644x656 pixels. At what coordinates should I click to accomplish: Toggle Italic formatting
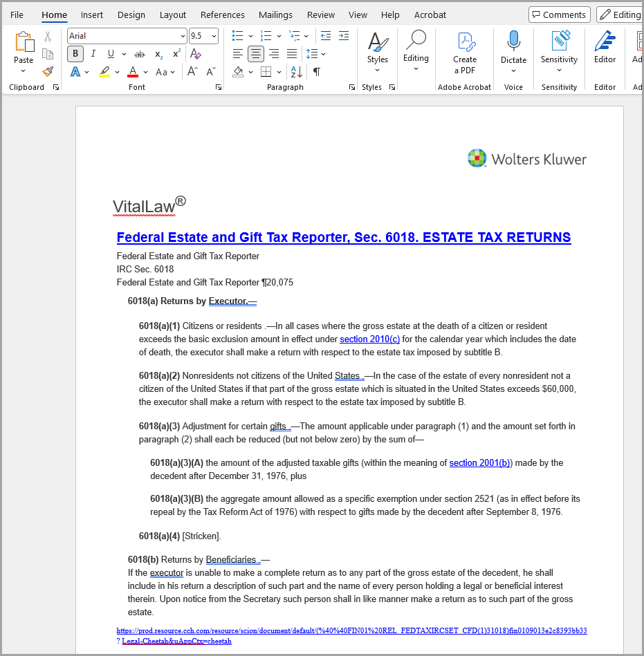tap(93, 53)
